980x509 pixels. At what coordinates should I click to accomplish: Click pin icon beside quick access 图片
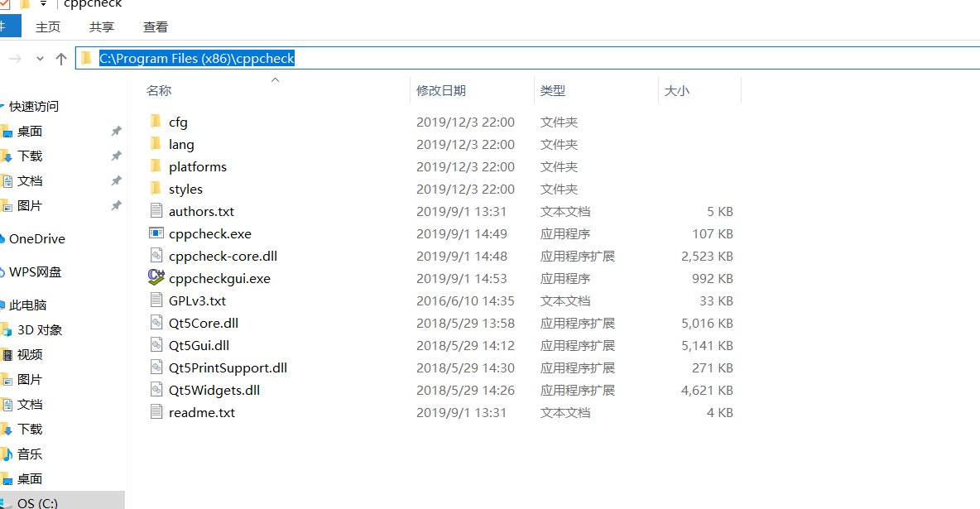(x=116, y=206)
